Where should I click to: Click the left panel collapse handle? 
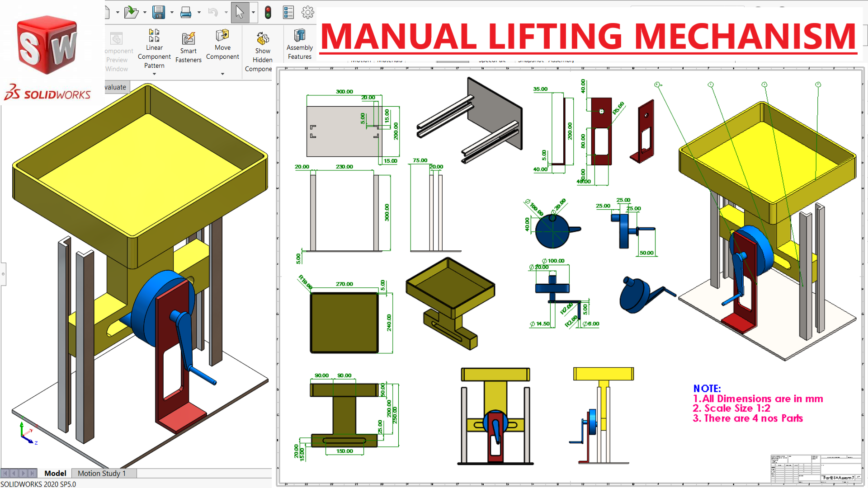tap(3, 274)
